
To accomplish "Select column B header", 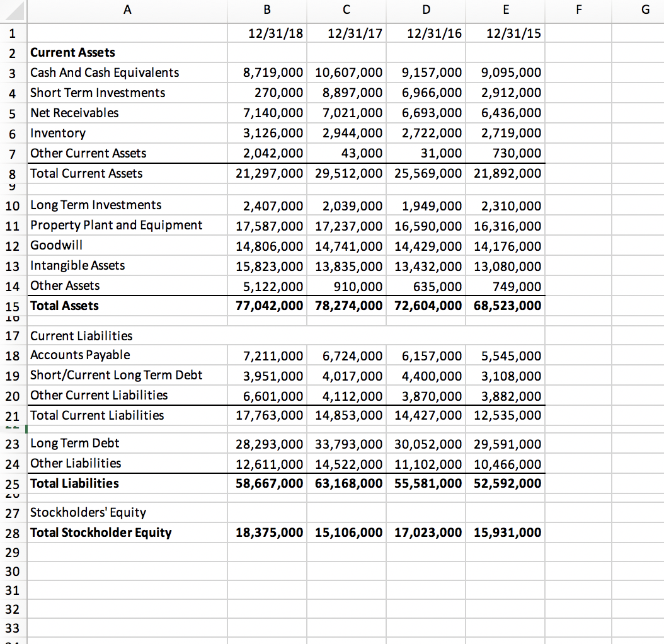I will pyautogui.click(x=266, y=9).
